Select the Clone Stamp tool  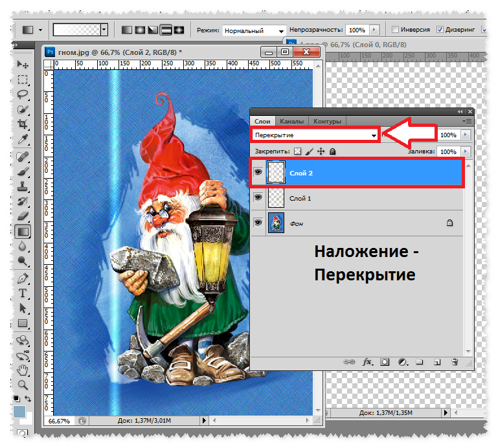23,186
